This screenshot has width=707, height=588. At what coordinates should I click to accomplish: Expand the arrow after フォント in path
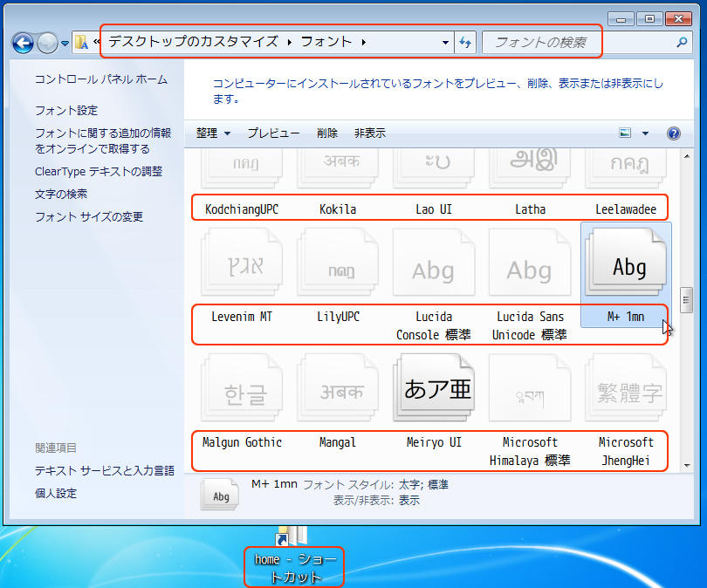pos(363,43)
